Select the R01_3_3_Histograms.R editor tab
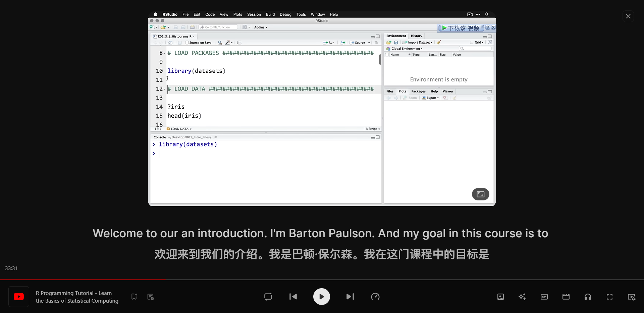 pos(174,36)
